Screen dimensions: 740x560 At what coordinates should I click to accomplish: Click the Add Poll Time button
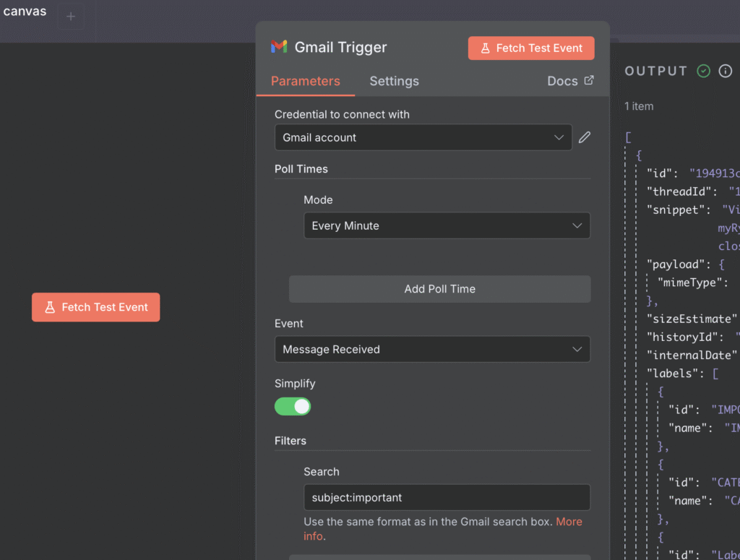[439, 289]
